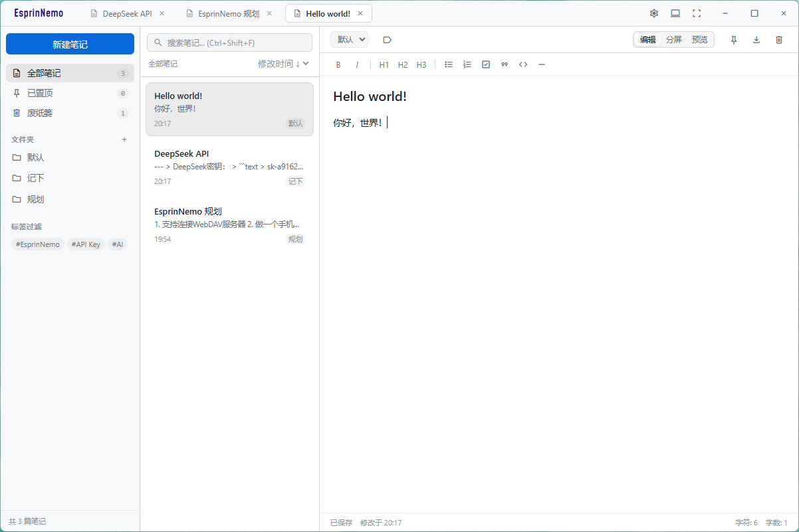Click the EsprinNemo app logo

pyautogui.click(x=39, y=13)
